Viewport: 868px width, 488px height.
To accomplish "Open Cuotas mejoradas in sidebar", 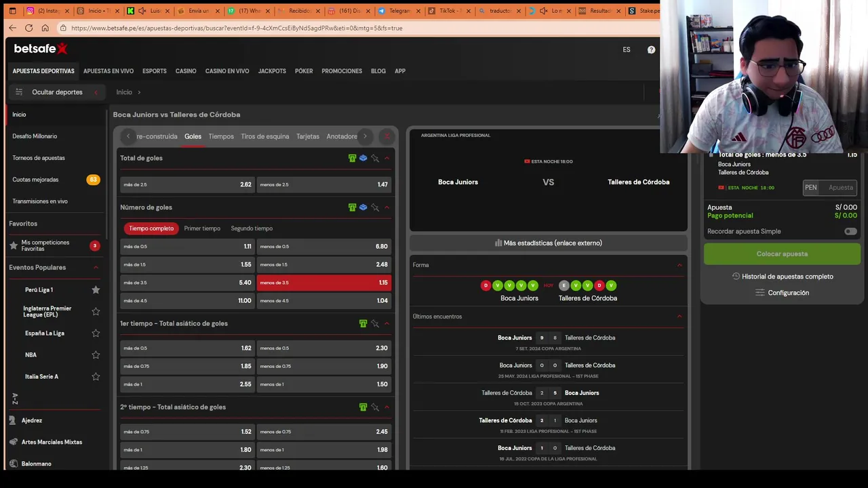I will tap(35, 180).
